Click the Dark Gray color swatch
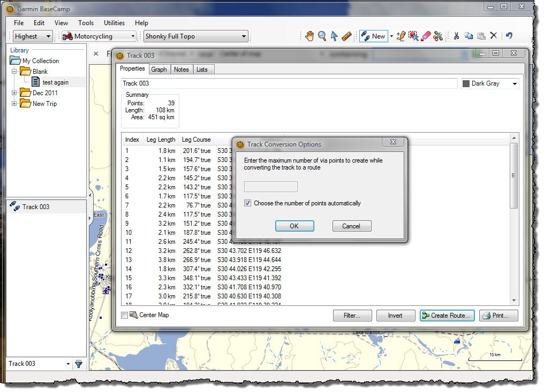 (466, 83)
